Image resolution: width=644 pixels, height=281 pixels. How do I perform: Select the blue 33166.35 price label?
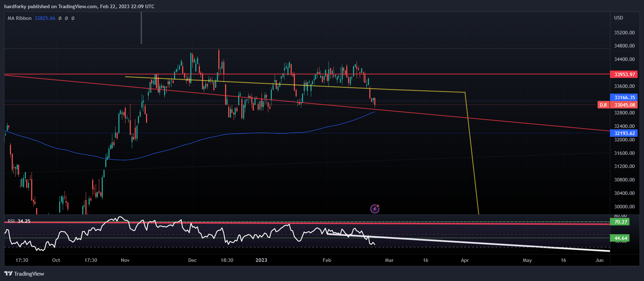point(624,97)
